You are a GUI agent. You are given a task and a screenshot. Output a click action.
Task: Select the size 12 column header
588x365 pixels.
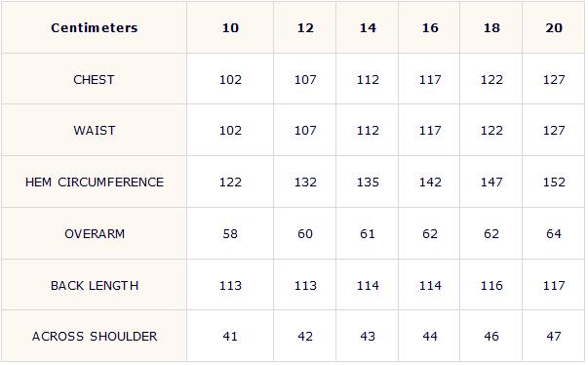point(305,27)
